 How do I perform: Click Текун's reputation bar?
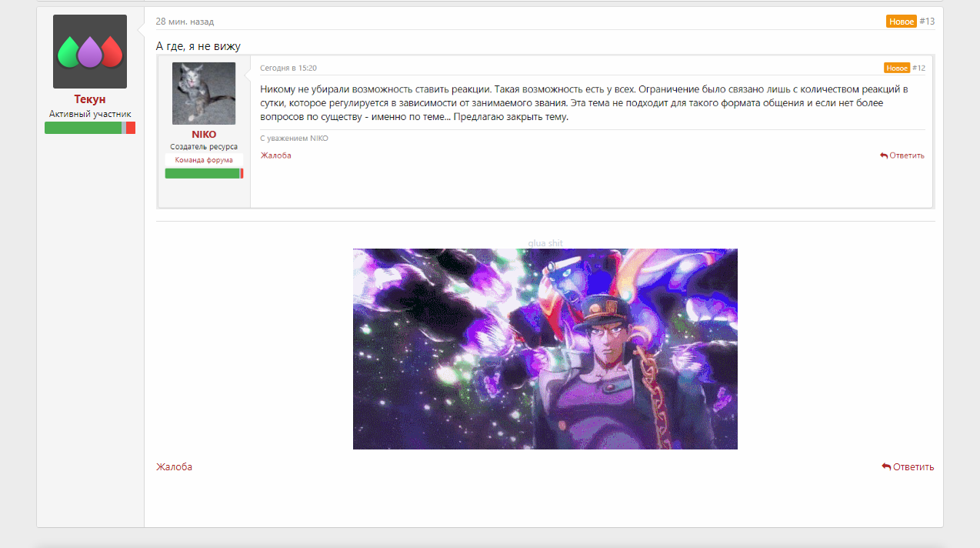90,128
